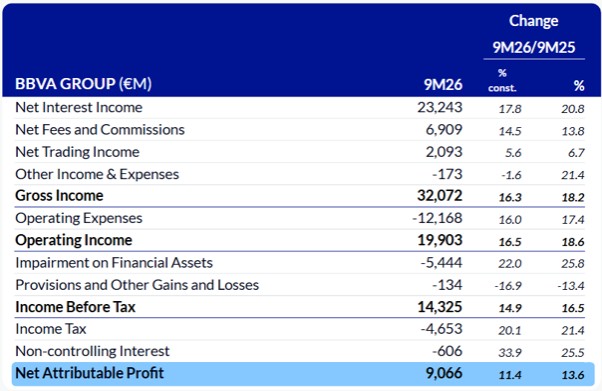Click the '17.4' operating expenses change
Viewport: 602px width, 391px height.
pyautogui.click(x=573, y=220)
